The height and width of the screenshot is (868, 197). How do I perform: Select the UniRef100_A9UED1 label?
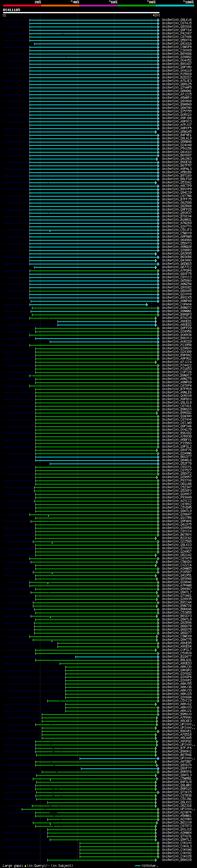tap(177, 321)
